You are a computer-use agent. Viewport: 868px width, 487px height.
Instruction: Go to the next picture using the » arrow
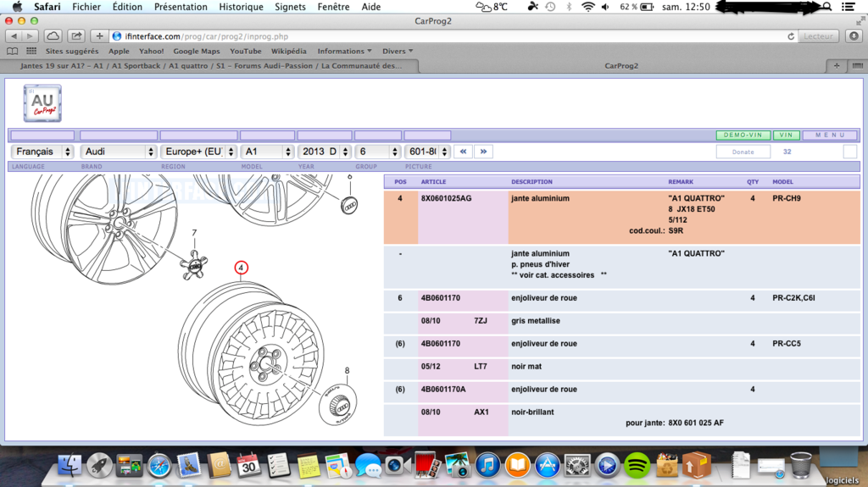pos(484,152)
